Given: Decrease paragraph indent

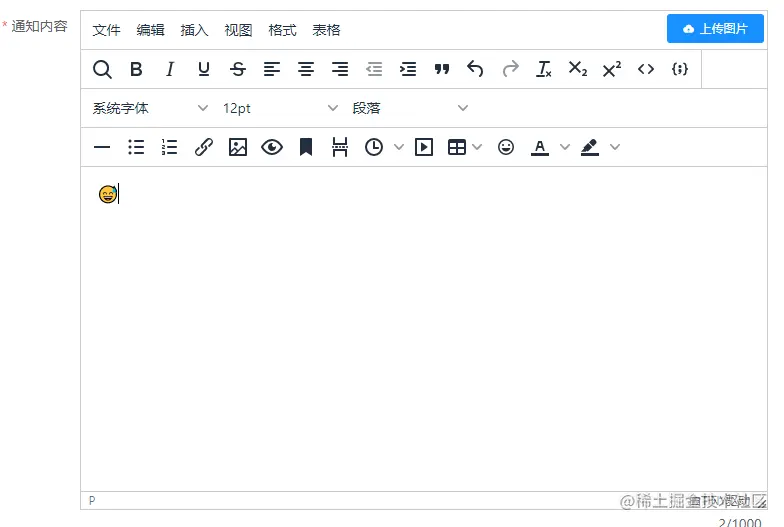Looking at the screenshot, I should (x=374, y=69).
